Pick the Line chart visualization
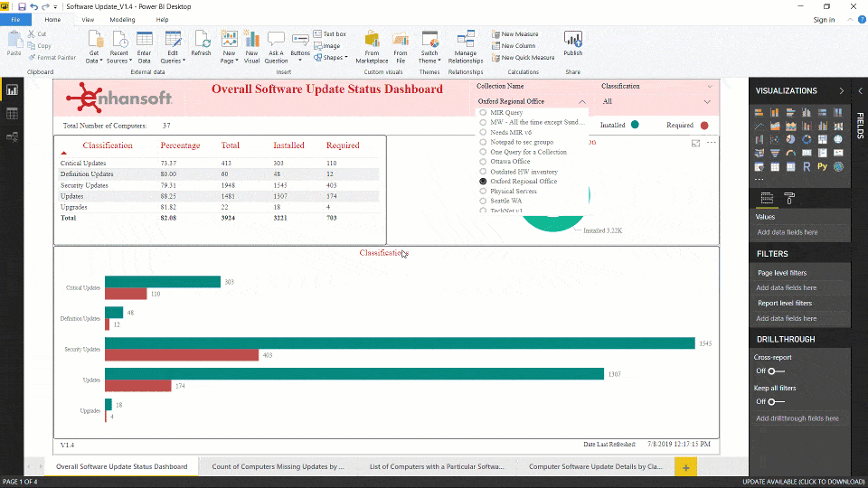The image size is (868, 488). point(759,127)
